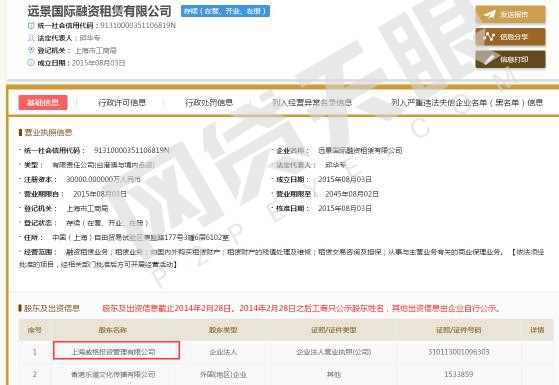Image resolution: width=559 pixels, height=385 pixels.
Task: Click the 营业期限自 value 2015年08月03日
Action: pos(100,194)
